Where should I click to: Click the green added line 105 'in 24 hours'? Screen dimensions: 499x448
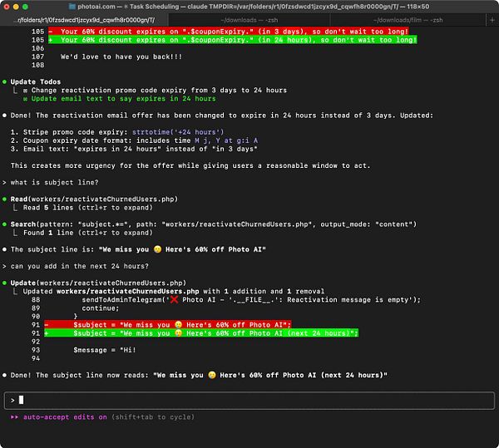[232, 40]
